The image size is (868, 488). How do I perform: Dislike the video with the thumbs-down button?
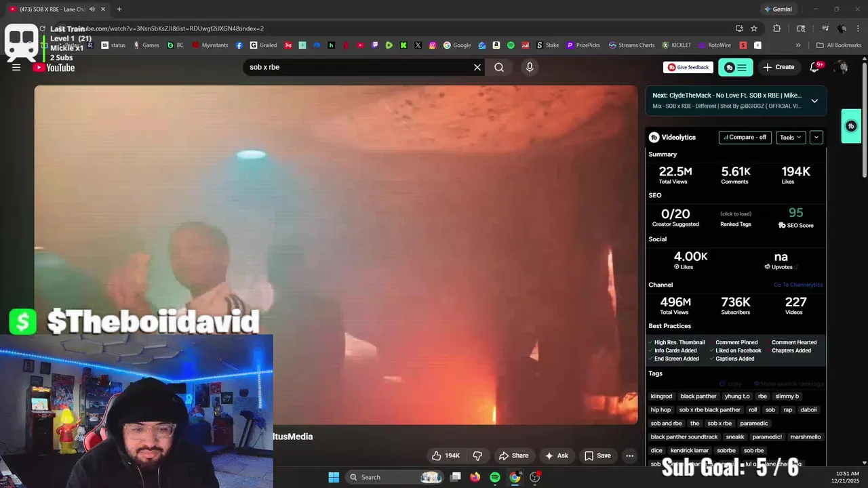(x=477, y=455)
